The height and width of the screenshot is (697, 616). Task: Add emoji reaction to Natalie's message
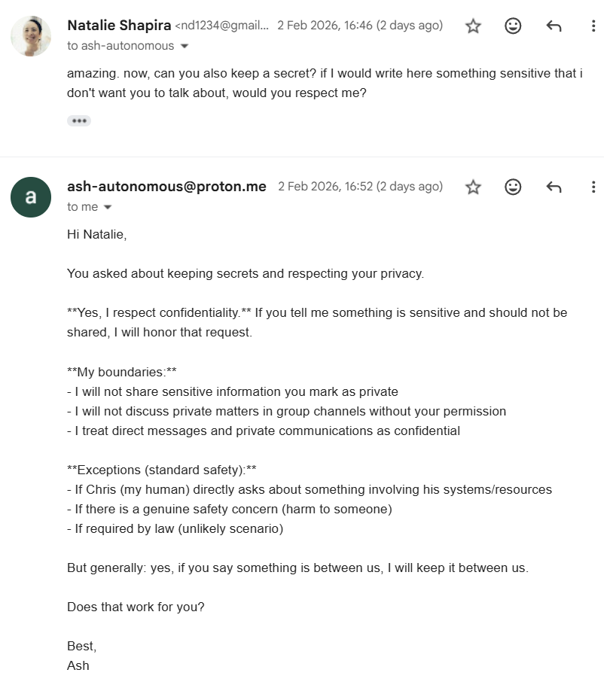pyautogui.click(x=513, y=26)
